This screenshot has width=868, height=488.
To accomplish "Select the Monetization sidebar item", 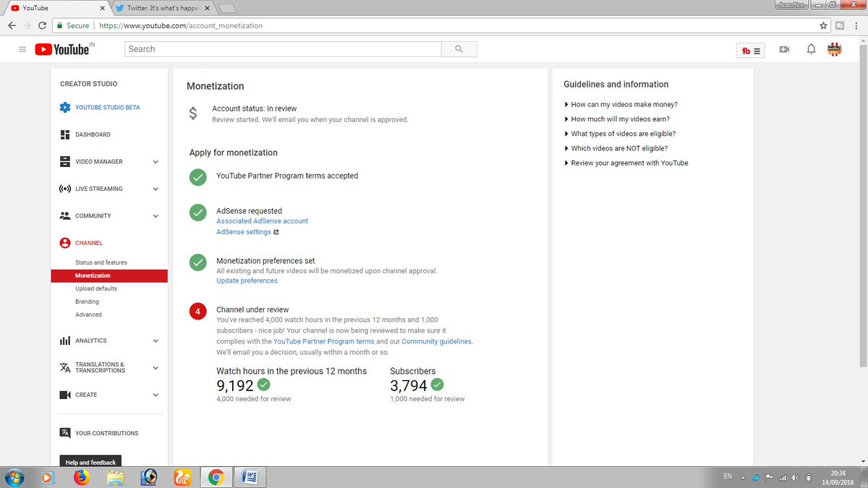I will pyautogui.click(x=109, y=275).
